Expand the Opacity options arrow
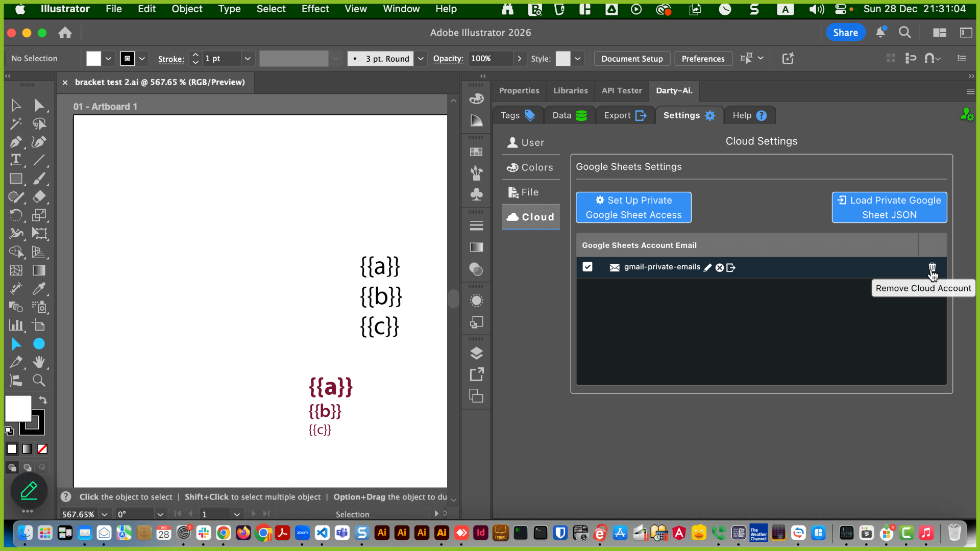This screenshot has width=980, height=551. 520,59
